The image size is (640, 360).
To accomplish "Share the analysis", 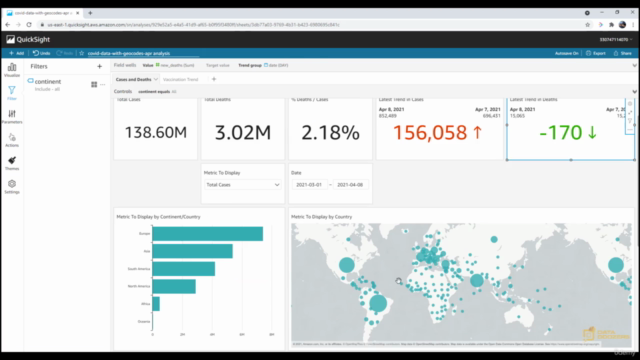I will (x=622, y=53).
